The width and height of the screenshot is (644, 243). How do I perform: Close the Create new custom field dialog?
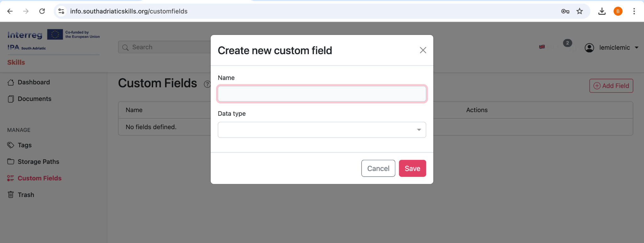tap(423, 50)
